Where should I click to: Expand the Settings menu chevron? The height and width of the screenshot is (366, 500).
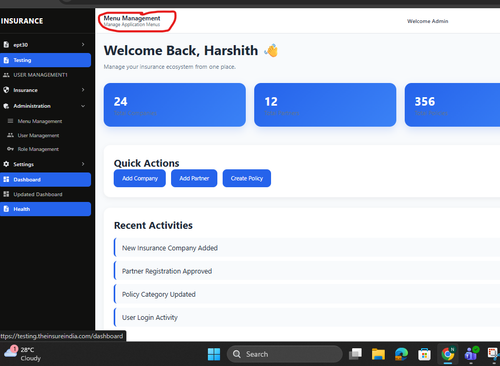click(x=83, y=164)
